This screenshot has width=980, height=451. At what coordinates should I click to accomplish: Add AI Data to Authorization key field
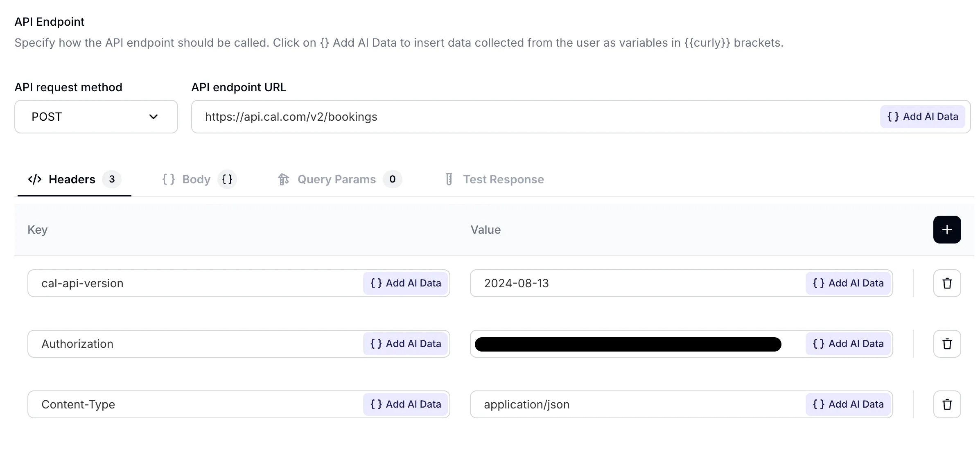[405, 344]
